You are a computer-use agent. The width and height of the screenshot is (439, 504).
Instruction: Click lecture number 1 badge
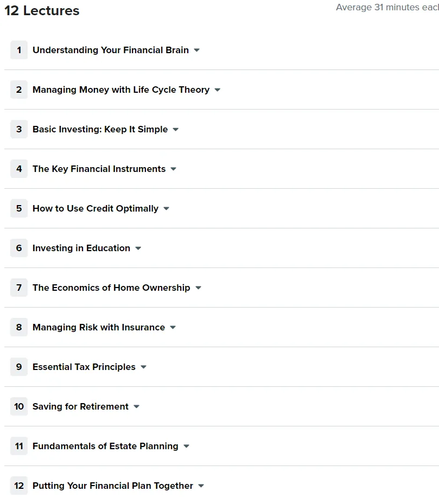click(x=19, y=50)
